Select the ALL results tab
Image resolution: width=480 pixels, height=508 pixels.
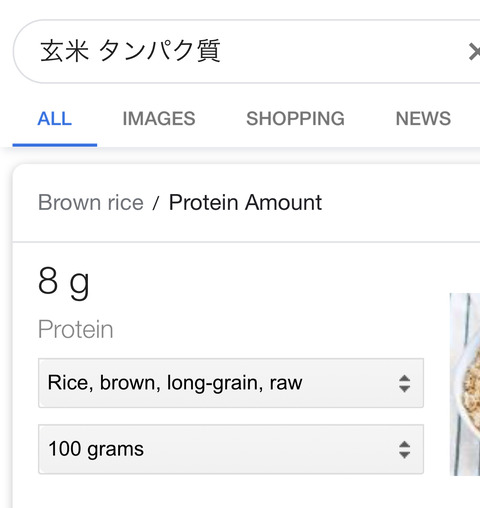coord(55,118)
